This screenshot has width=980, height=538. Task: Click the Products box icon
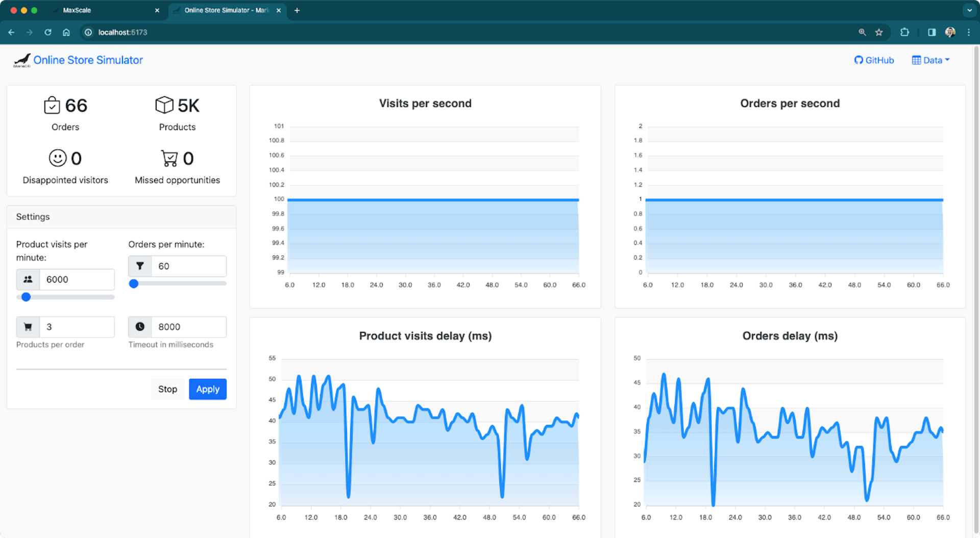[164, 106]
